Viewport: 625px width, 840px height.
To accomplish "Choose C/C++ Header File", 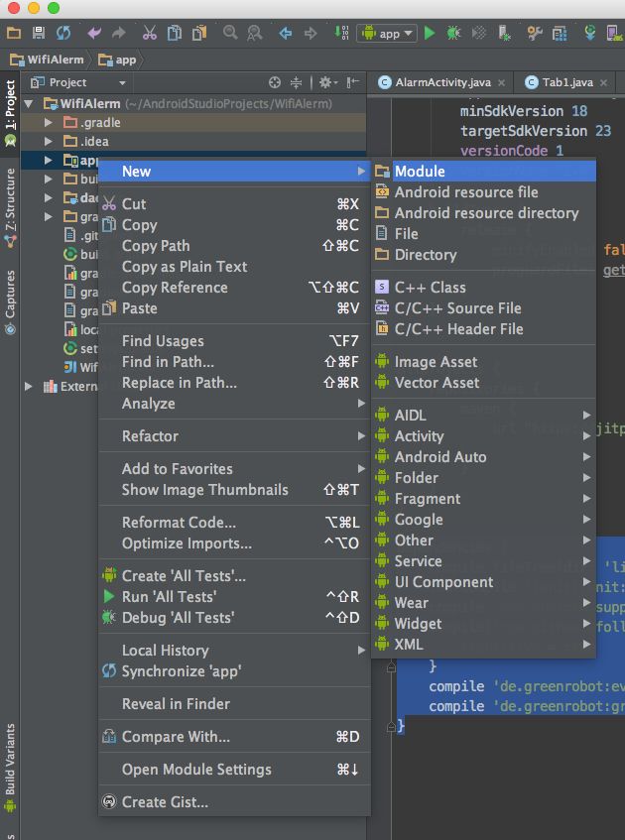I will (483, 329).
